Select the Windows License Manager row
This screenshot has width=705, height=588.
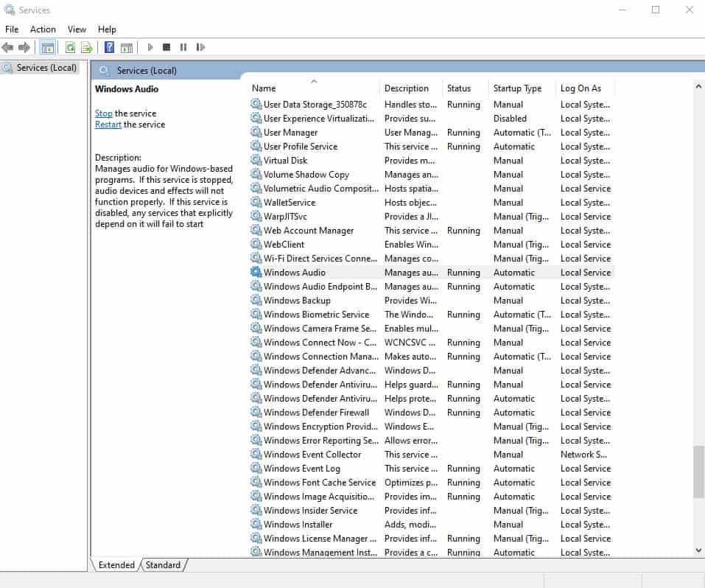432,538
